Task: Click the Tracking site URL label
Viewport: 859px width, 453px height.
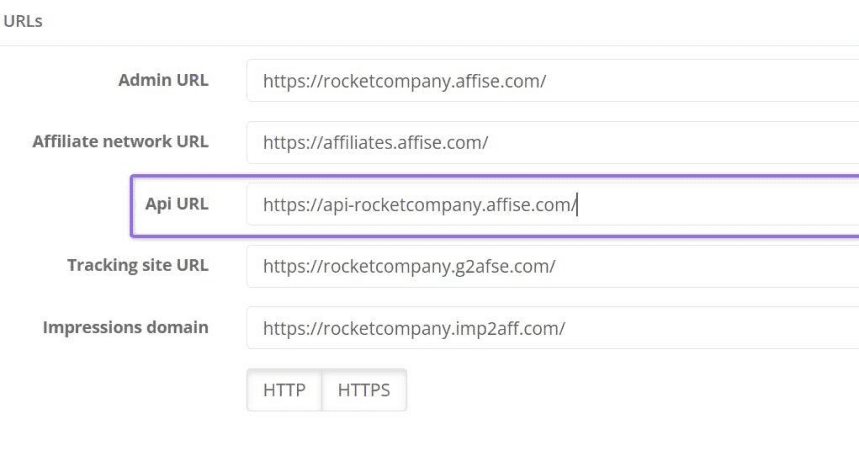Action: [x=138, y=265]
